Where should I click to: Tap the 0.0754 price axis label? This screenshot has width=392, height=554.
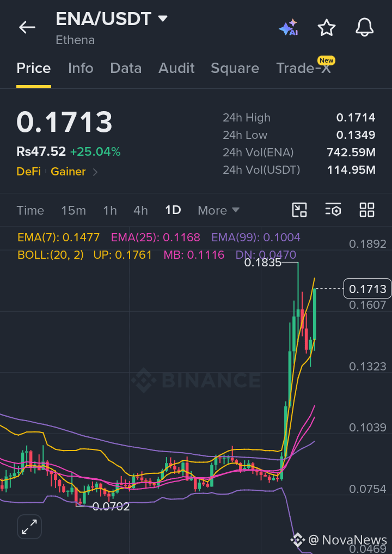[367, 489]
